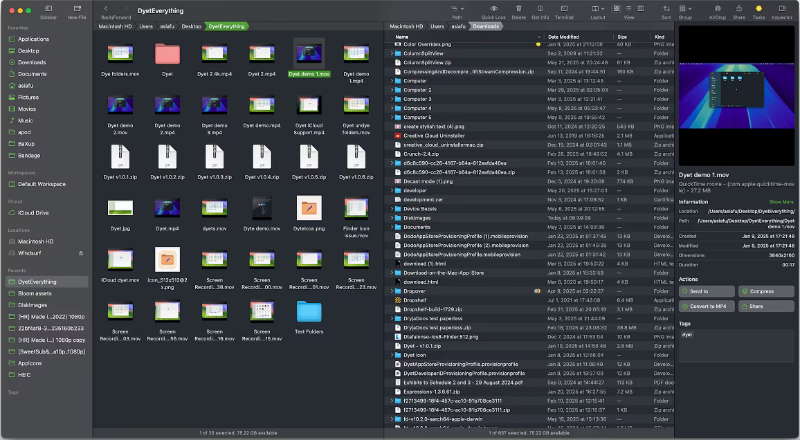This screenshot has width=800, height=440.
Task: Select Desktop in the left breadcrumb path
Action: (x=191, y=27)
